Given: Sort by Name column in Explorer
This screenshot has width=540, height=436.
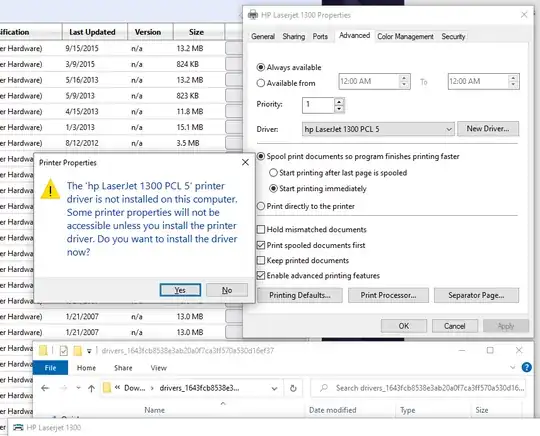Looking at the screenshot, I should click(x=154, y=410).
